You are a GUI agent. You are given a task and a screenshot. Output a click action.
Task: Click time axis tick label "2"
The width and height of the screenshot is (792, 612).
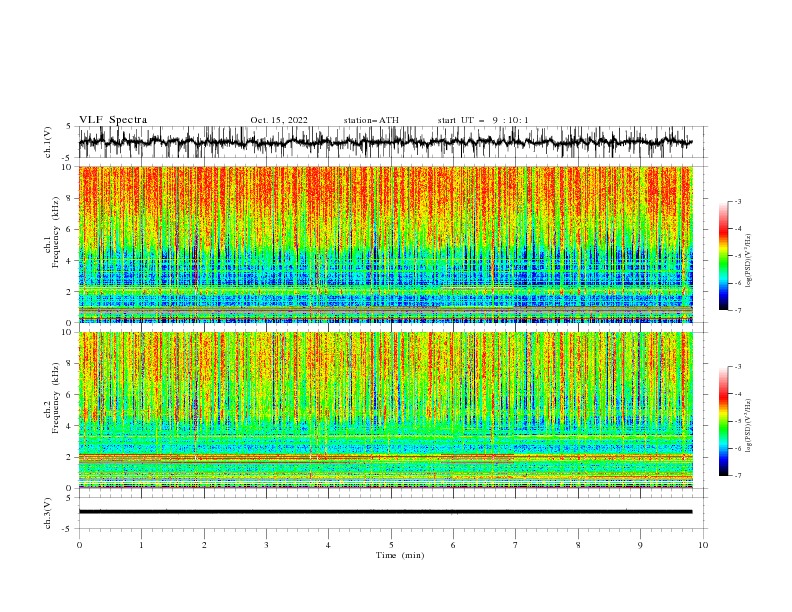(x=204, y=545)
